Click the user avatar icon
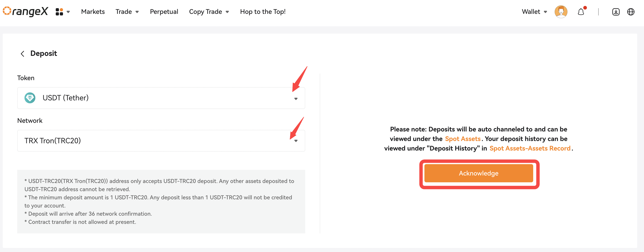This screenshot has width=644, height=252. (561, 12)
